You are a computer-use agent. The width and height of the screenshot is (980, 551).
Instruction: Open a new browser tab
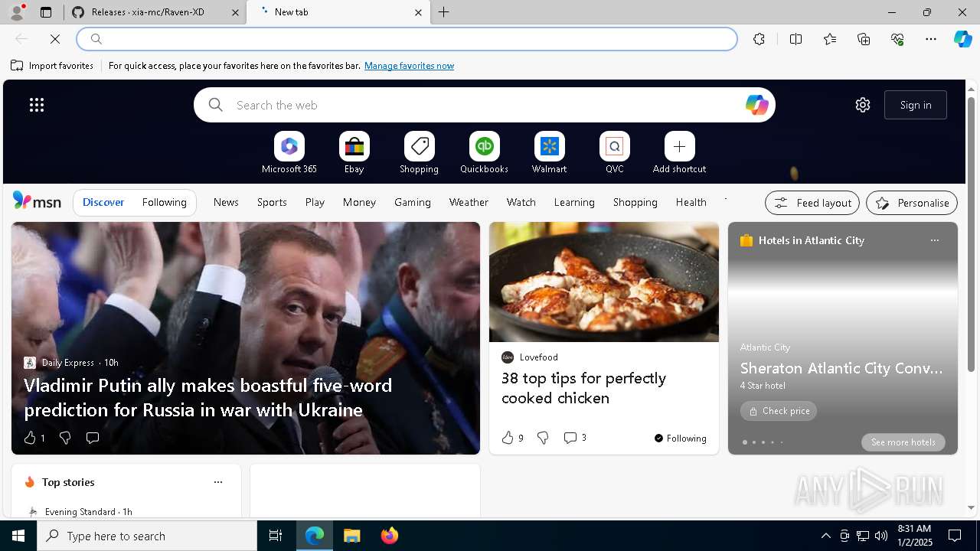coord(444,12)
